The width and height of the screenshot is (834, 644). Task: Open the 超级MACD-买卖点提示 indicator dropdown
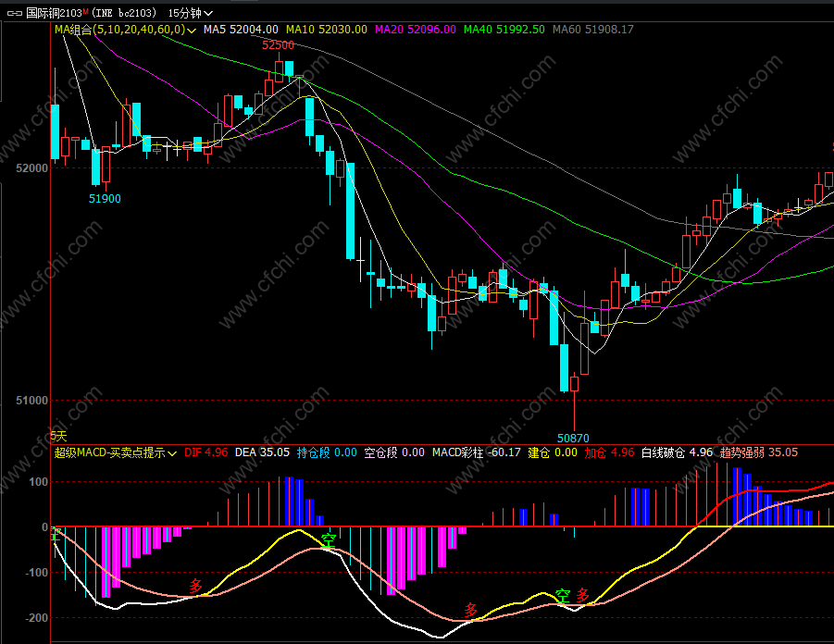coord(116,452)
